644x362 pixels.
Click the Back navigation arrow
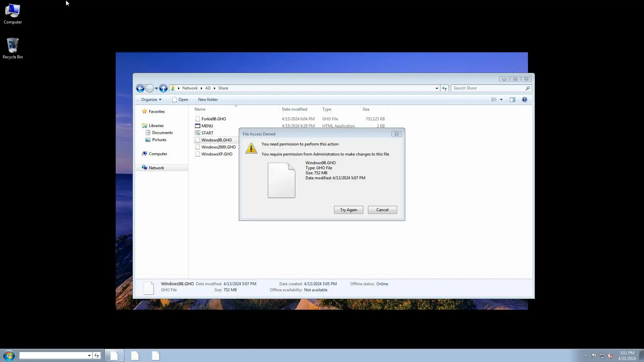140,88
